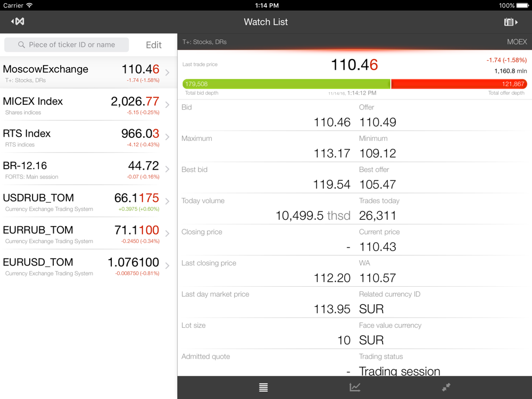The width and height of the screenshot is (532, 399).
Task: Tap the Watch List title
Action: pos(265,22)
